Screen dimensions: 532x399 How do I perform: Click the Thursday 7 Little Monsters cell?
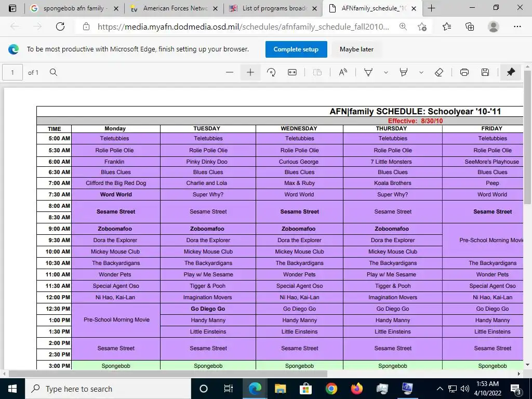(393, 162)
